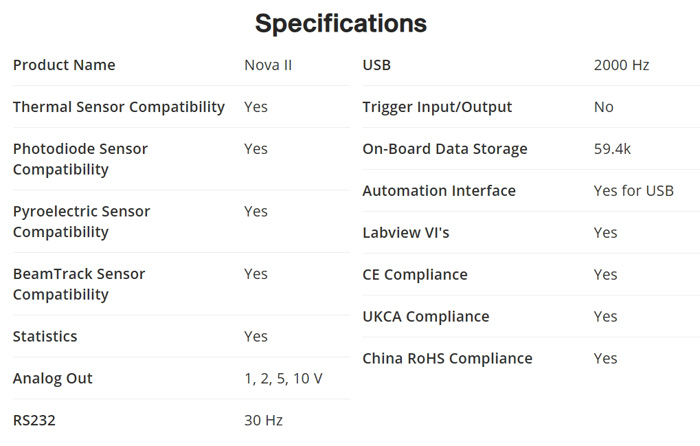
Task: Select the 1, 2, 5, 10 V value
Action: [x=283, y=378]
